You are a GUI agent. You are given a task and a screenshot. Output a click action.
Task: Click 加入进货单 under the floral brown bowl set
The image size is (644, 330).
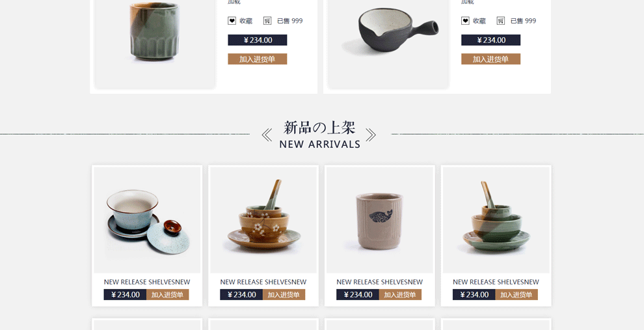pos(284,295)
